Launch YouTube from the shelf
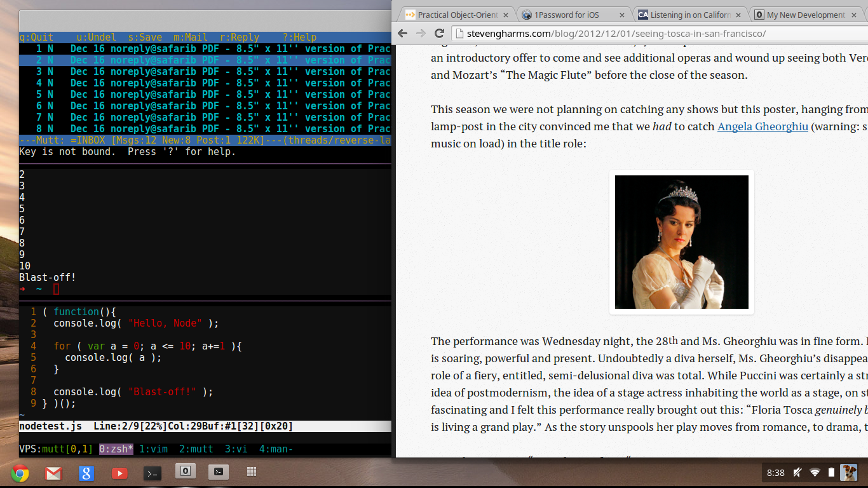The width and height of the screenshot is (868, 488). coord(119,473)
